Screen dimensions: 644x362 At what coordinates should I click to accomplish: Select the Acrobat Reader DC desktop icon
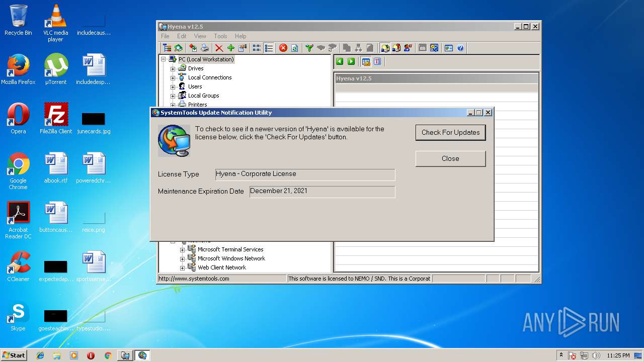(18, 220)
